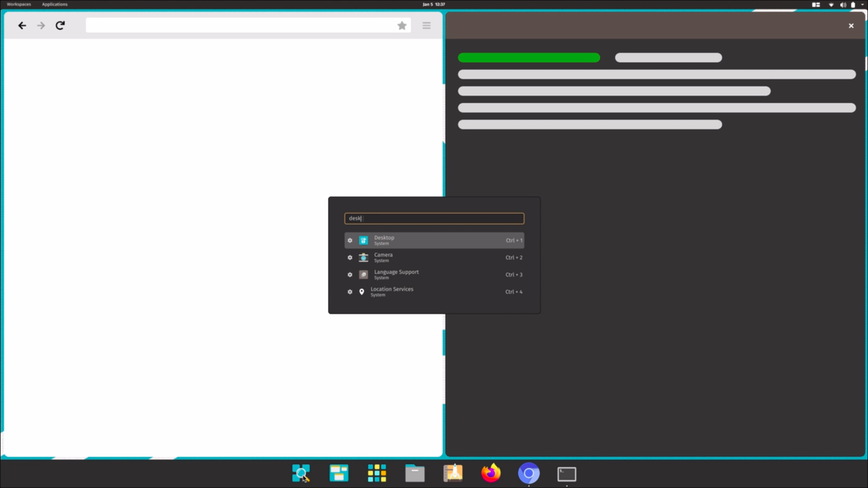Launch Pop!_Shop rocket icon in dock
The width and height of the screenshot is (868, 488).
pyautogui.click(x=453, y=473)
